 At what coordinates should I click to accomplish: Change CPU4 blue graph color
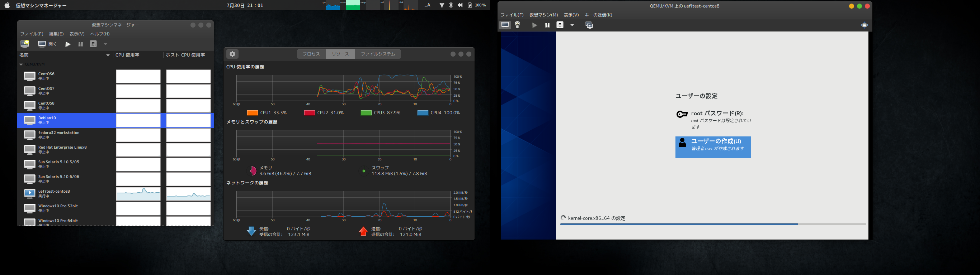click(x=423, y=113)
